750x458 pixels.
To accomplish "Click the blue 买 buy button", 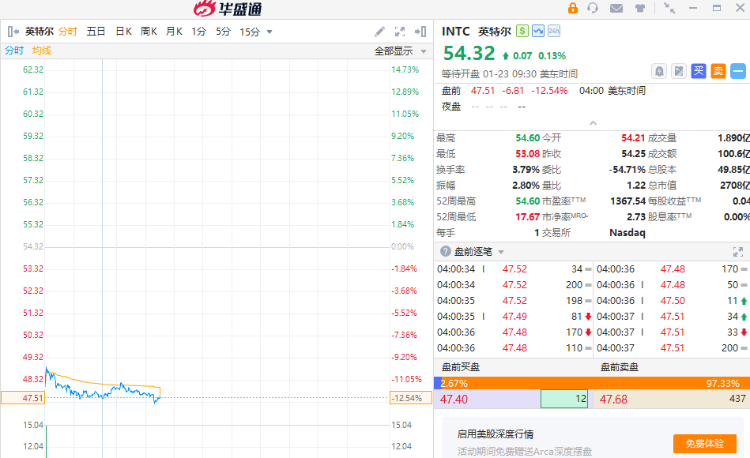I will click(x=699, y=71).
